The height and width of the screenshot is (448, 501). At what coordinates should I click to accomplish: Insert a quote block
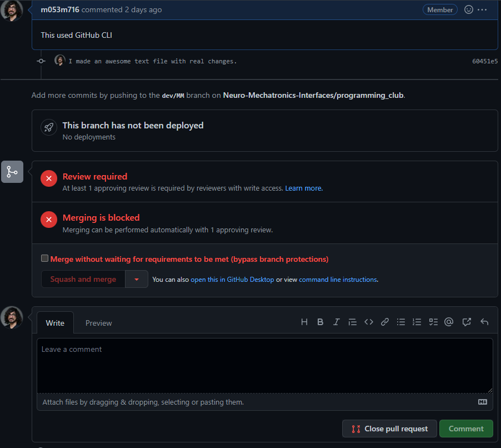352,322
